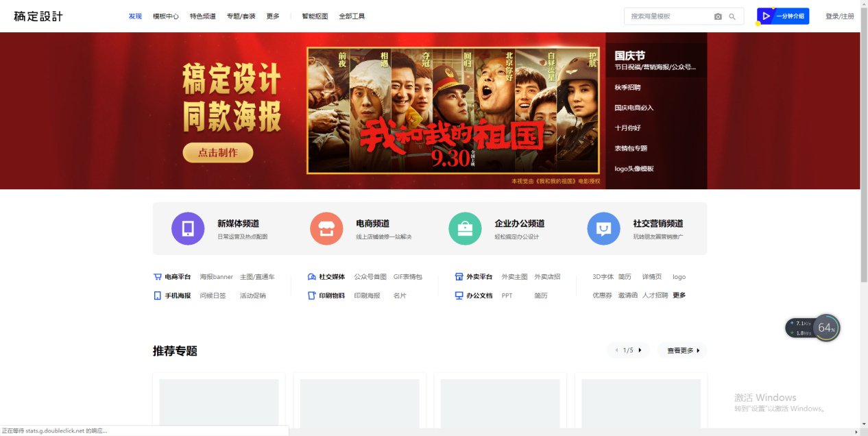Image resolution: width=868 pixels, height=436 pixels.
Task: Open the 智能抠图 tool
Action: tap(315, 16)
